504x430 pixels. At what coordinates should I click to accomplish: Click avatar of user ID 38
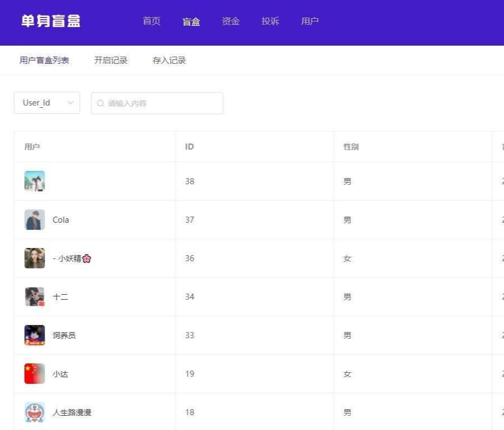tap(35, 181)
